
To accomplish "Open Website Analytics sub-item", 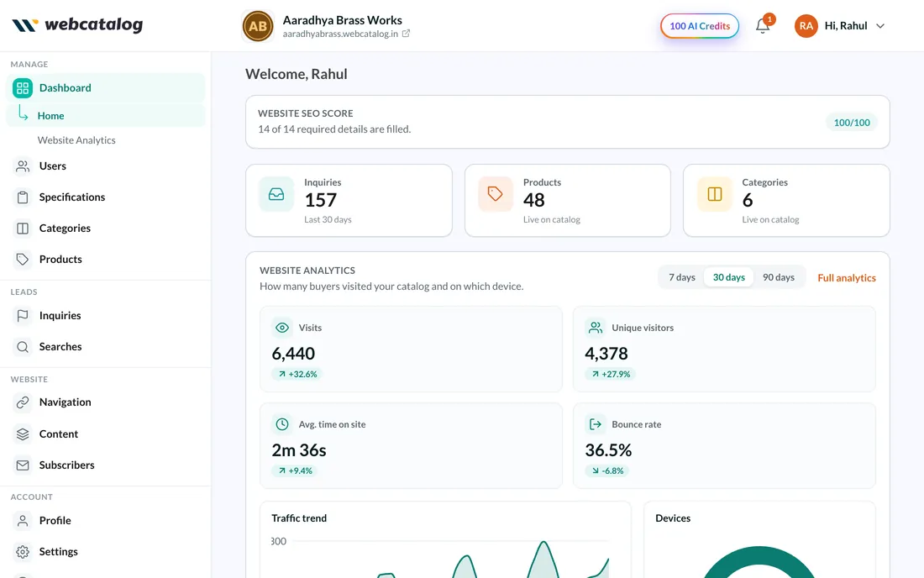I will [76, 140].
